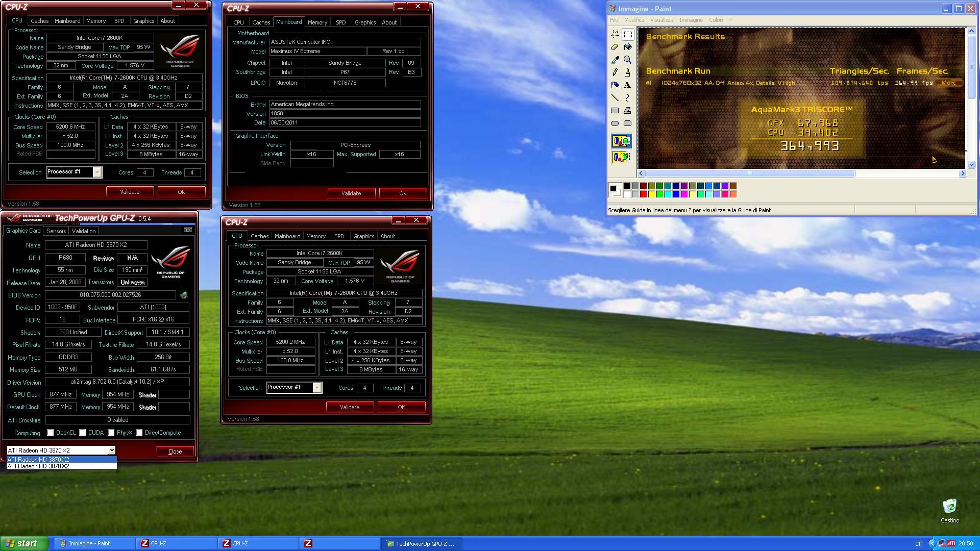Image resolution: width=980 pixels, height=551 pixels.
Task: Enable the PhysX checkbox in GPU-Z
Action: pyautogui.click(x=111, y=433)
